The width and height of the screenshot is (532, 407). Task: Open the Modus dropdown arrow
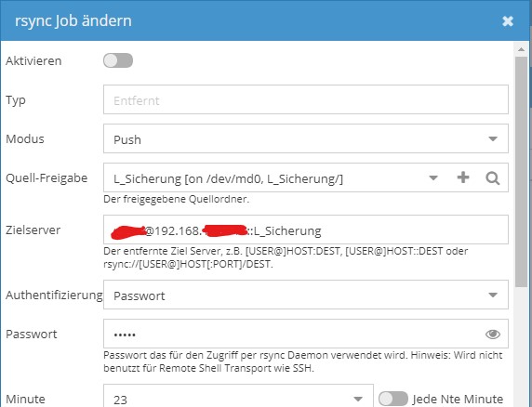[x=493, y=138]
